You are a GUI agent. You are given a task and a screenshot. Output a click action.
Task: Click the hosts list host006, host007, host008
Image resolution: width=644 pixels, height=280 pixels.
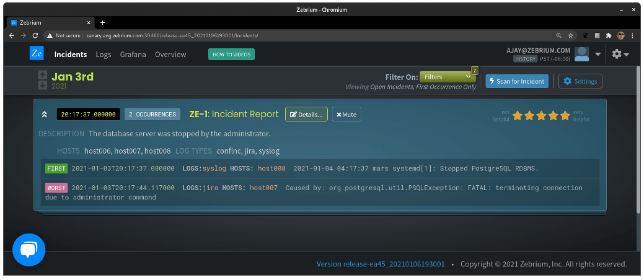[127, 151]
